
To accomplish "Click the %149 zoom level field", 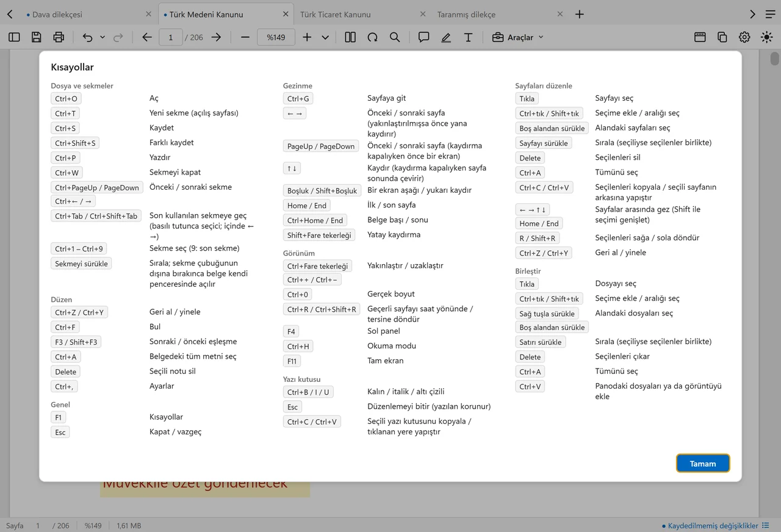I will point(276,37).
